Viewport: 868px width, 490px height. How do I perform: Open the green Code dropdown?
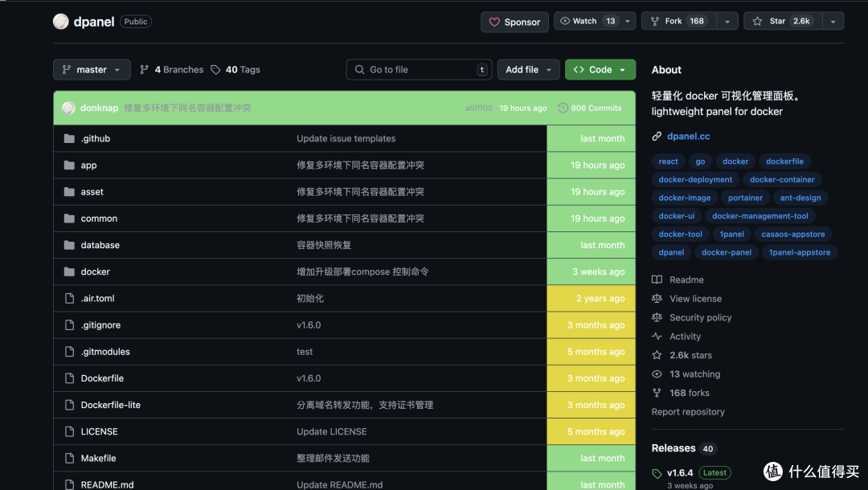pyautogui.click(x=600, y=70)
